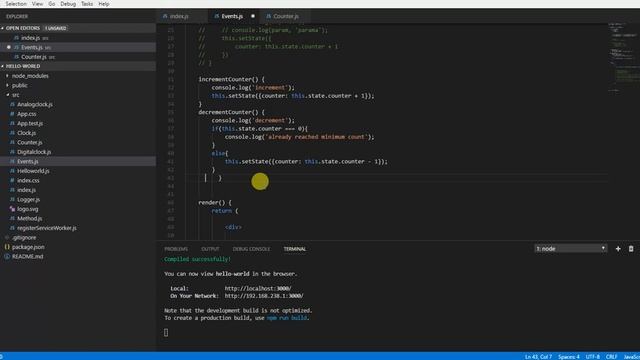Switch to the Problems panel tab
This screenshot has height=360, width=640.
[x=176, y=249]
